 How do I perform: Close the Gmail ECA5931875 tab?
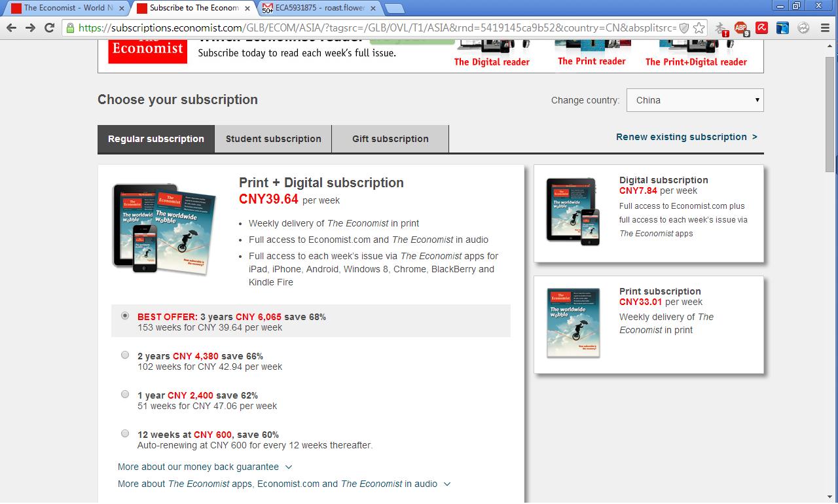click(x=373, y=9)
